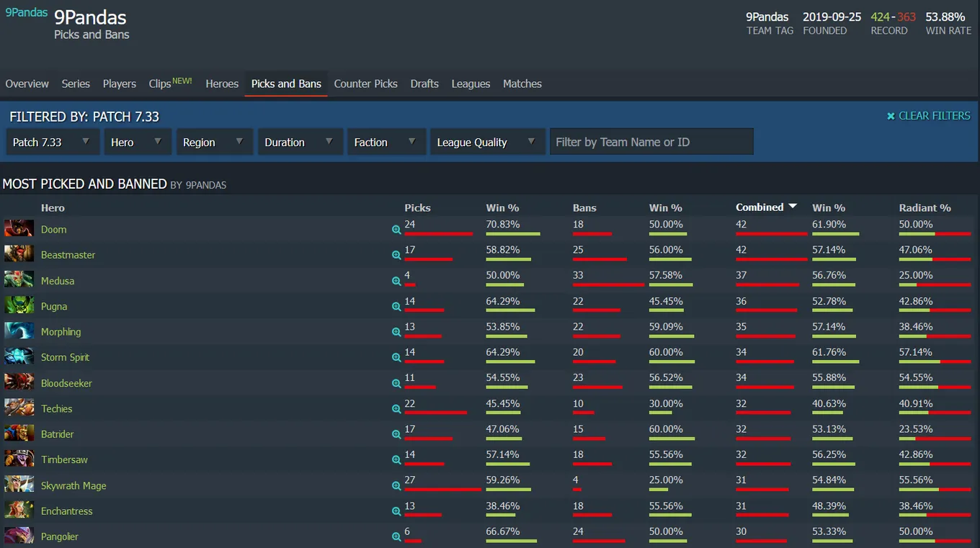Sort table by Bans column

(584, 207)
